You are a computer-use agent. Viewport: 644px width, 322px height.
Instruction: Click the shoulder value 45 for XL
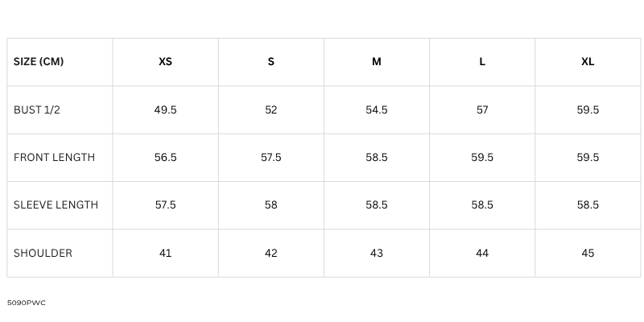click(x=588, y=253)
